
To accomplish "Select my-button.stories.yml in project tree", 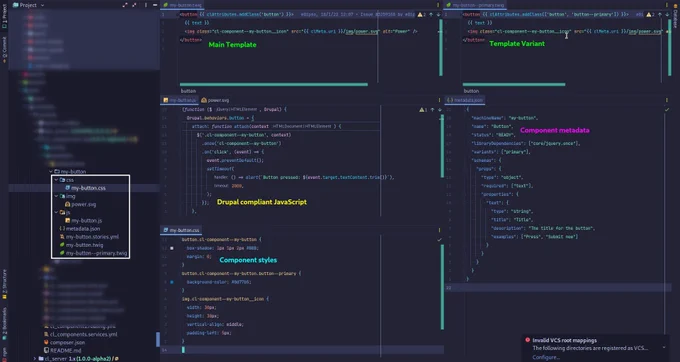I will click(89, 237).
